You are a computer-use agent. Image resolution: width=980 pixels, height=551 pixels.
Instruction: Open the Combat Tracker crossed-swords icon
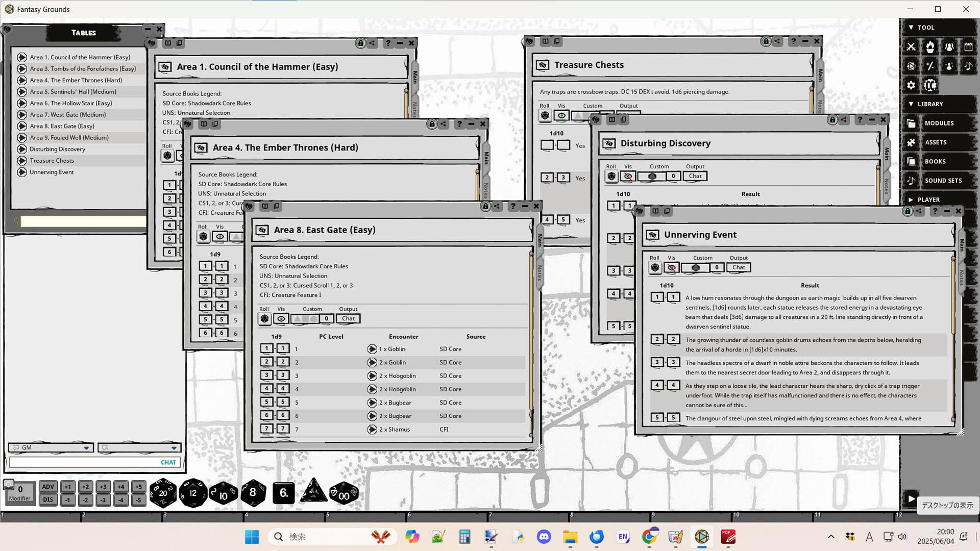(x=911, y=47)
